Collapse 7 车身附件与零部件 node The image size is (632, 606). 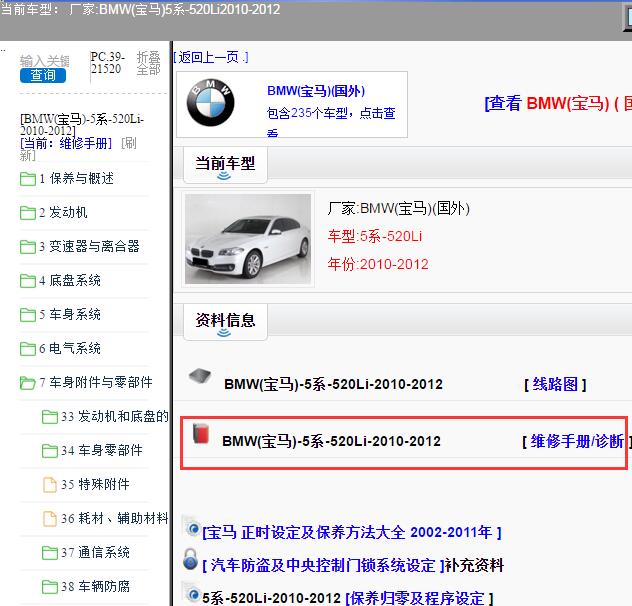[96, 383]
